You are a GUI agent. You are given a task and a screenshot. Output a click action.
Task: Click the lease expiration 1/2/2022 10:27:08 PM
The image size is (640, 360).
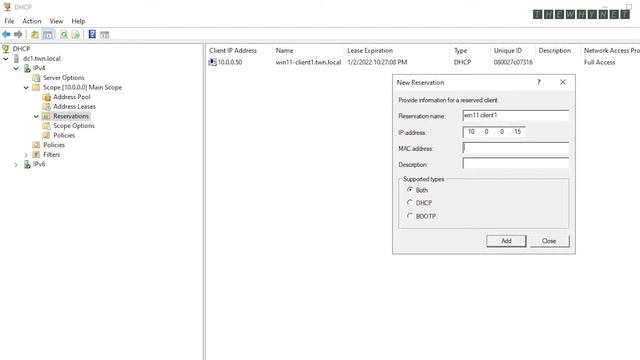(x=377, y=62)
